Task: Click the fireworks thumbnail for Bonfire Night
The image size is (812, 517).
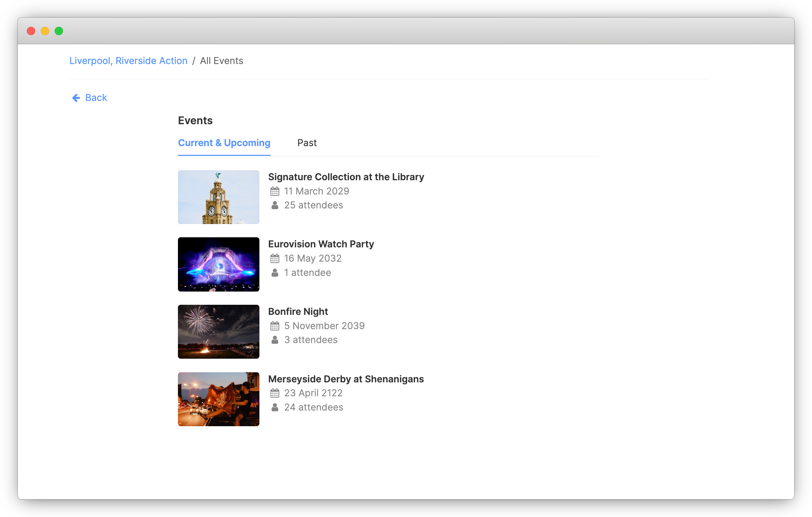Action: (218, 332)
